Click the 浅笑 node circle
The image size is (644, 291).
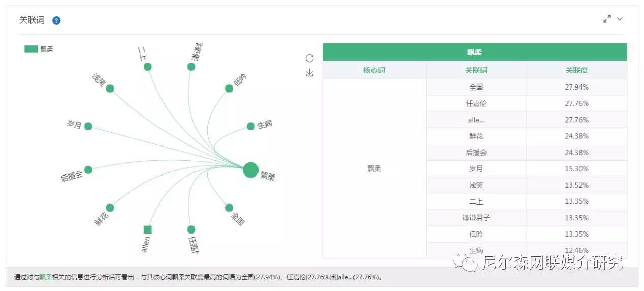[x=110, y=89]
